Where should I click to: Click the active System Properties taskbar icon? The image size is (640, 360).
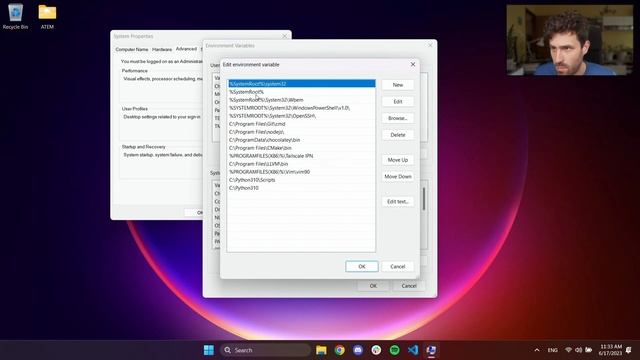point(431,350)
